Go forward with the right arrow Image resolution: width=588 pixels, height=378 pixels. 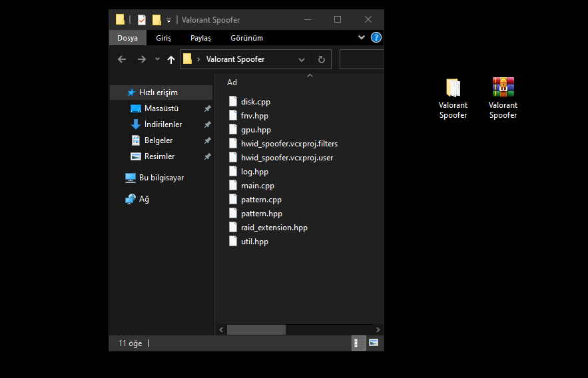[141, 59]
